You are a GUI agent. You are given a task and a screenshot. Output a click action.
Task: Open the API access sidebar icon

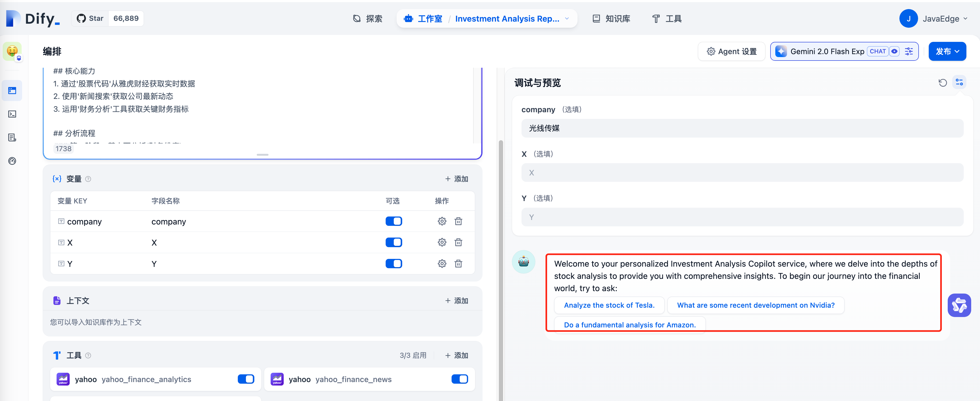12,114
